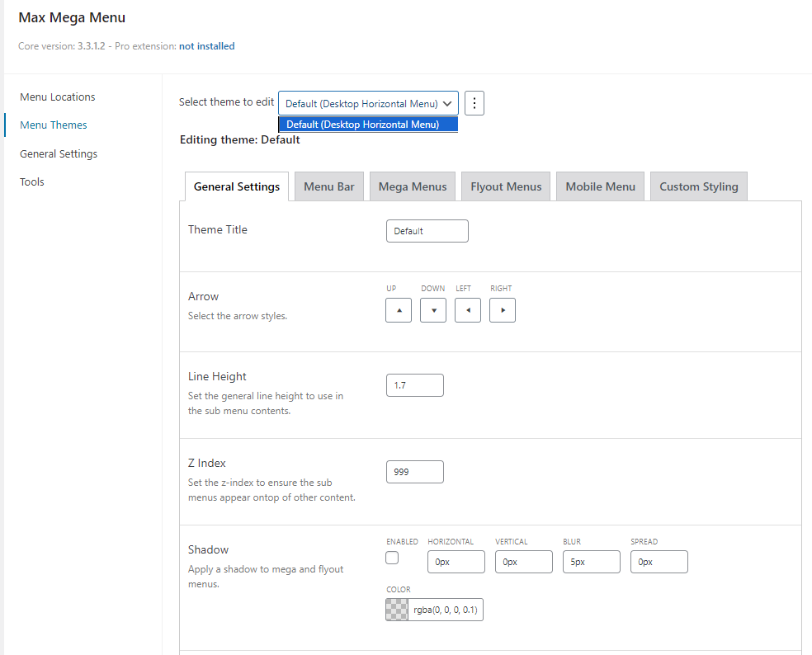Click the 'Core version: 3.3.1.2' text
Viewport: 812px width, 655px height.
tap(62, 46)
